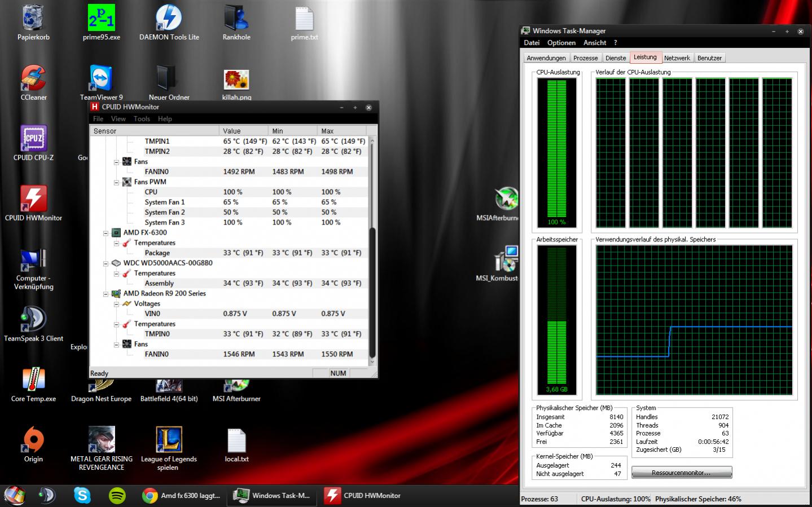The image size is (812, 507).
Task: Collapse the Fans node above FANIN0 1492 RPM
Action: click(116, 162)
